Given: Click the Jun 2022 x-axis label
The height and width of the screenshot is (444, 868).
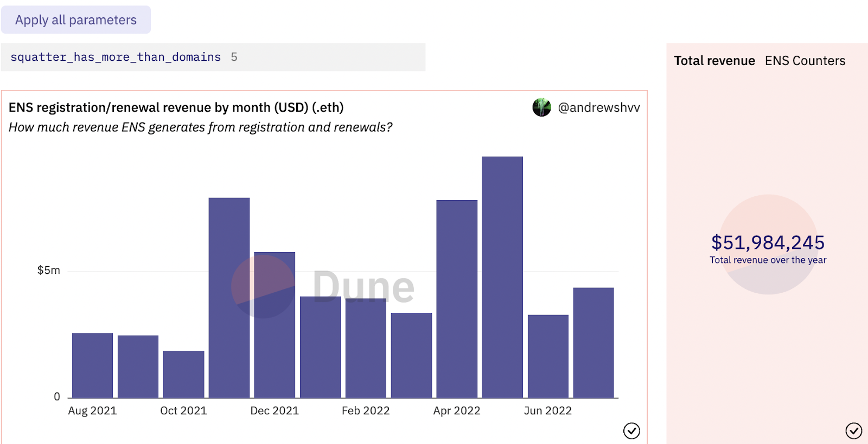Looking at the screenshot, I should 548,411.
